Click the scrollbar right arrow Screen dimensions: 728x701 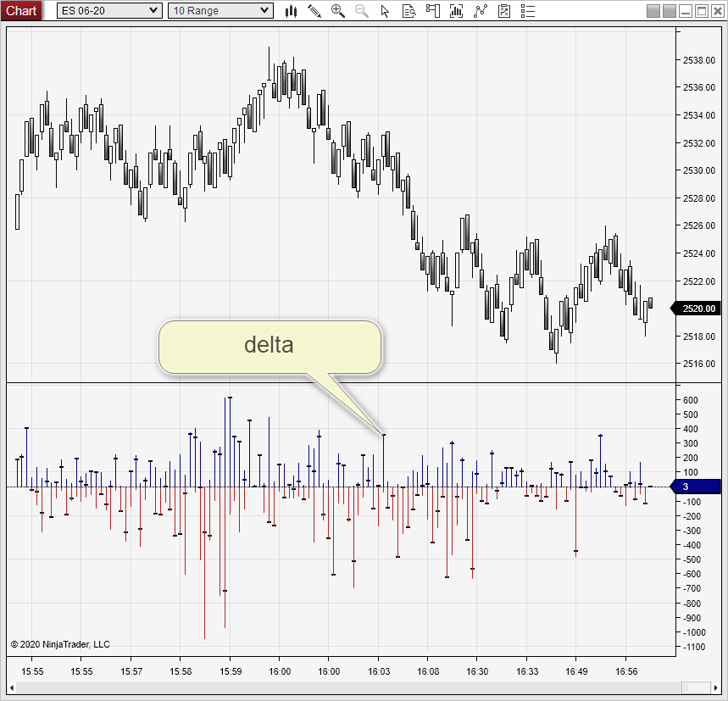click(x=716, y=687)
